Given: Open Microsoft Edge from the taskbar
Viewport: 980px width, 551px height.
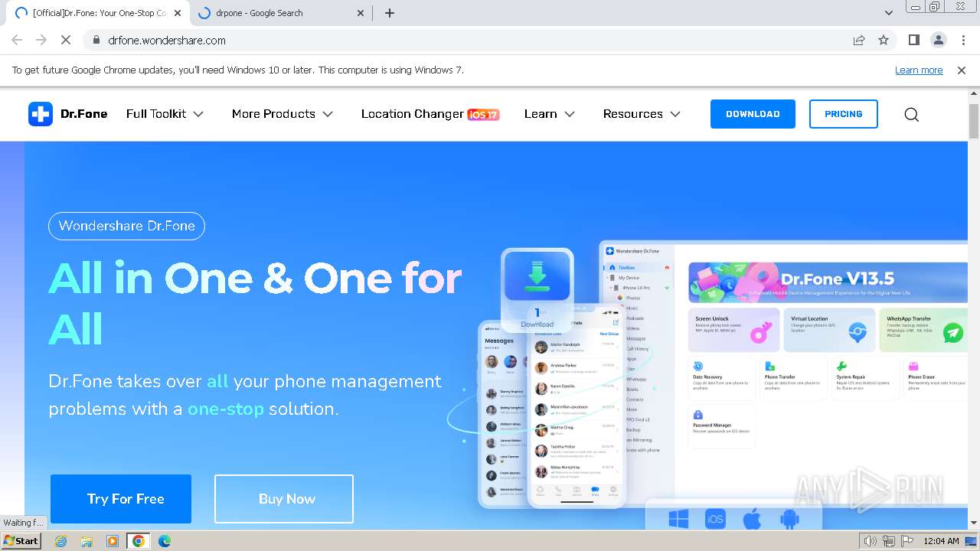Looking at the screenshot, I should (164, 540).
